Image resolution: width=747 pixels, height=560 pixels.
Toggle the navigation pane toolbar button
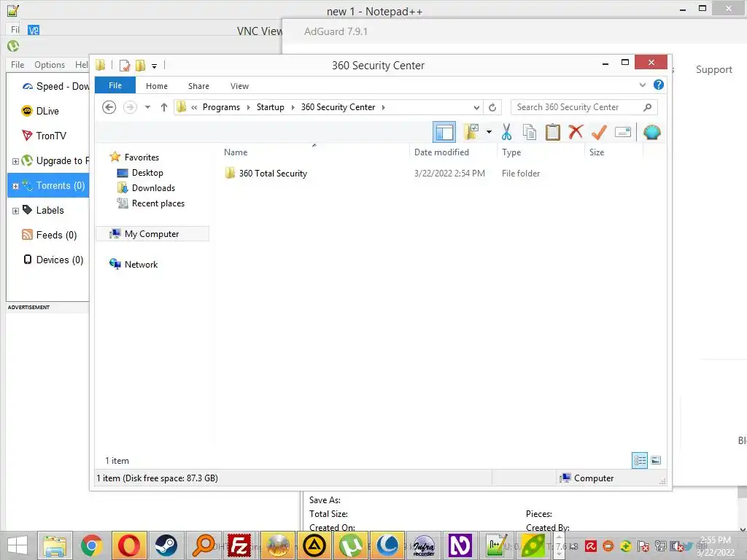444,133
